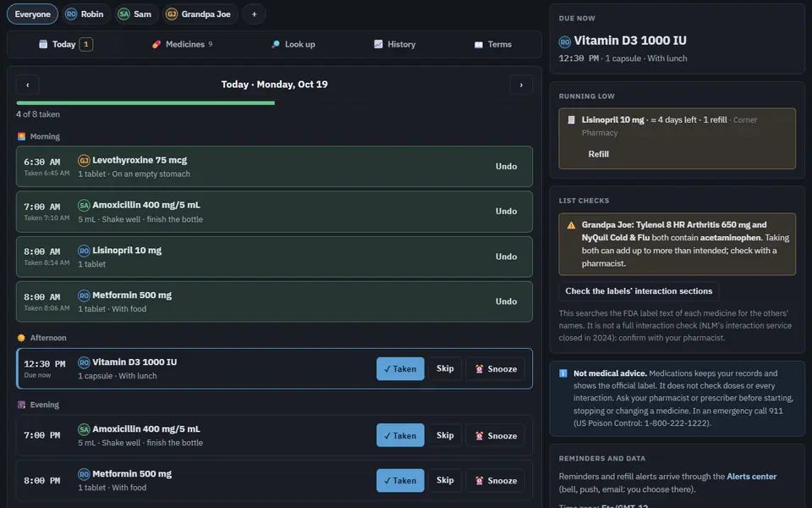Go to the next day
This screenshot has width=812, height=508.
[x=521, y=85]
